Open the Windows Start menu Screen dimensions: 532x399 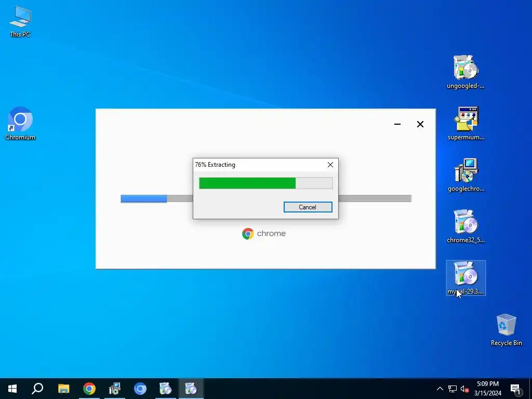pyautogui.click(x=12, y=389)
